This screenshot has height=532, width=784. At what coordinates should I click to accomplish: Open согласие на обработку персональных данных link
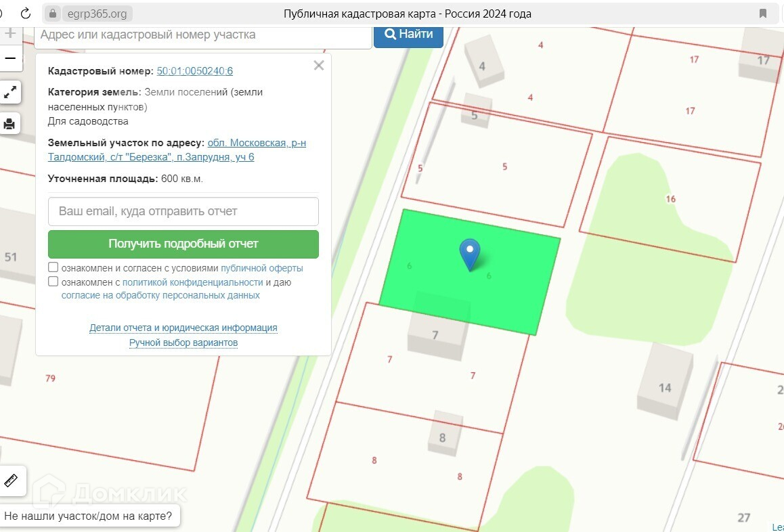click(160, 296)
